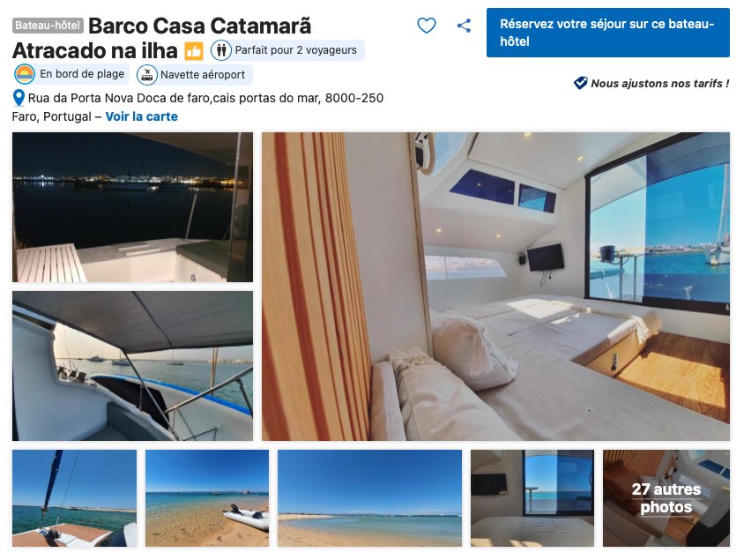Viewport: 744px width, 560px height.
Task: Click 'Réservez votre séjour sur ce bateau-hôtel' button
Action: tap(608, 33)
